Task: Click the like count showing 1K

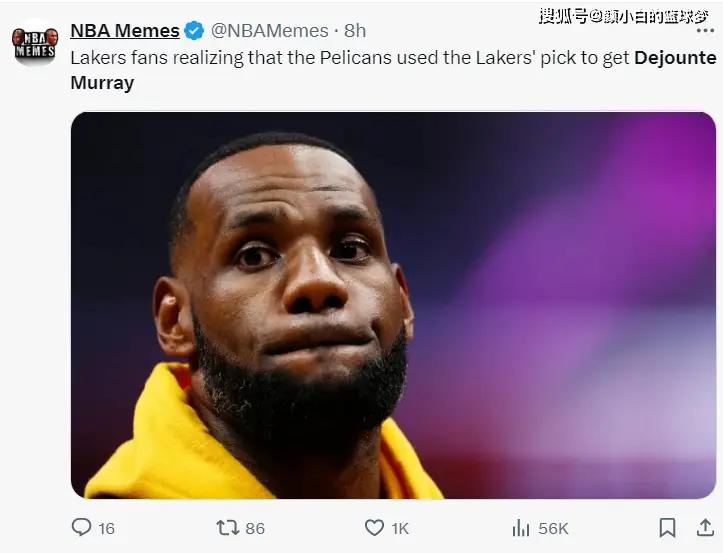Action: [x=402, y=528]
